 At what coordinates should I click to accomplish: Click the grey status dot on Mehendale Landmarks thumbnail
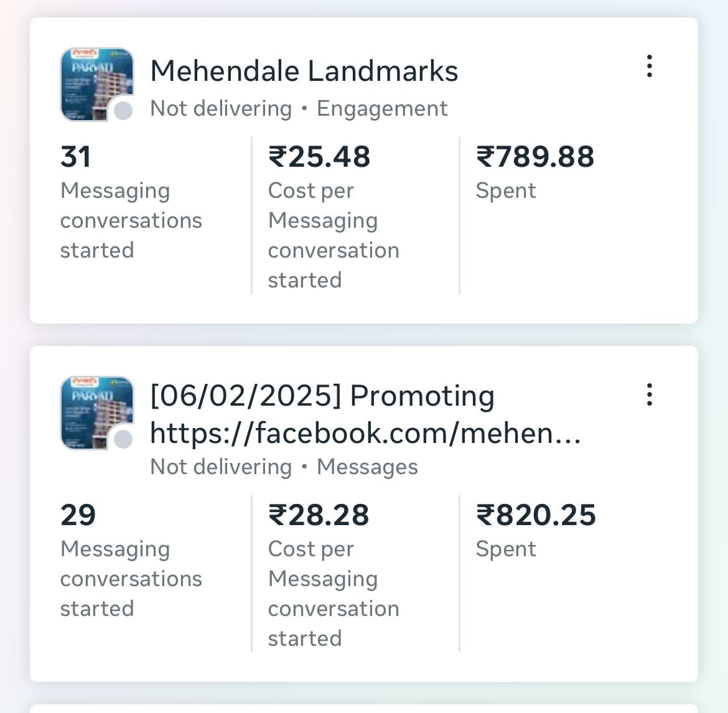point(123,111)
